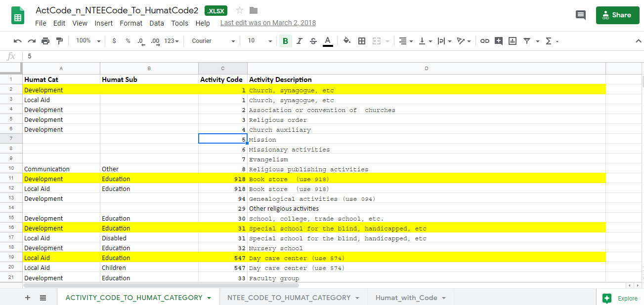Format selection as currency
644x305 pixels.
pyautogui.click(x=114, y=41)
